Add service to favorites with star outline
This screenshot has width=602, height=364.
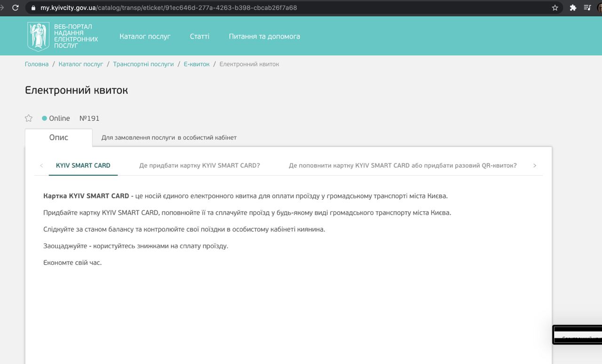pos(29,118)
